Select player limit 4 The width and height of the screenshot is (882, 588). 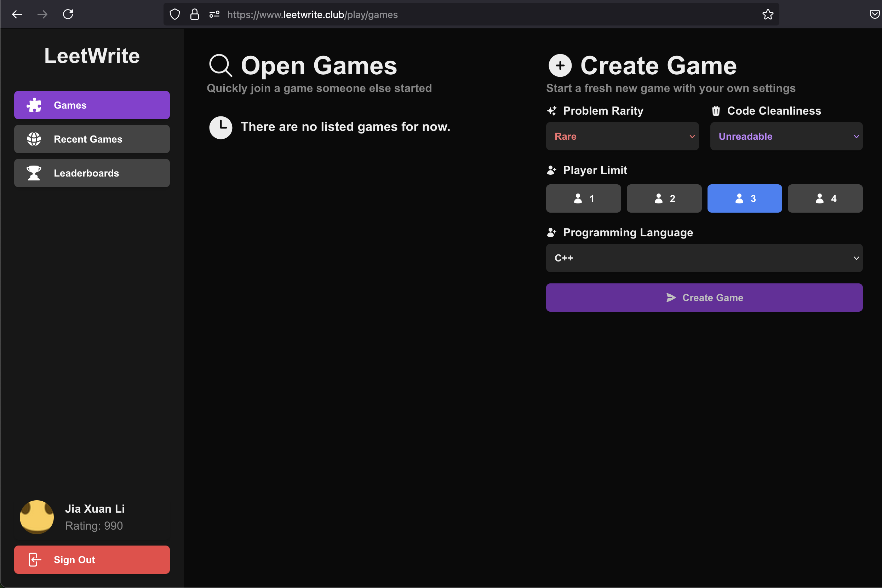tap(825, 198)
